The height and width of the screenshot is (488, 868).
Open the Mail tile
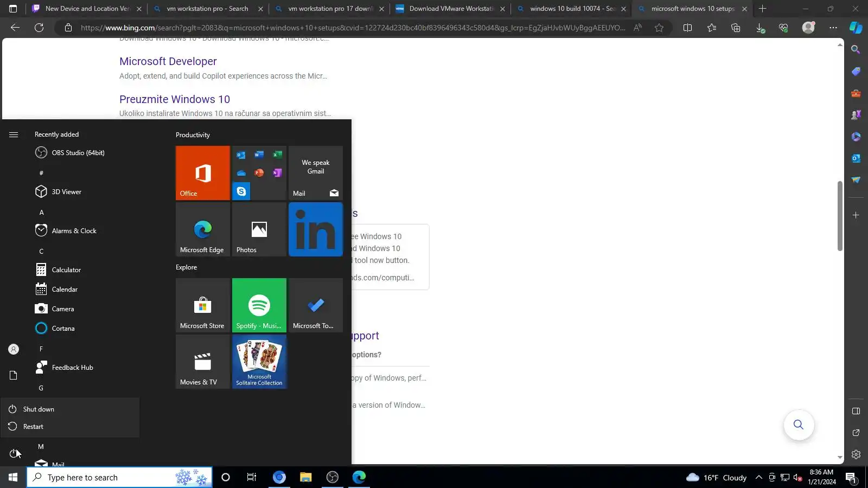point(315,173)
